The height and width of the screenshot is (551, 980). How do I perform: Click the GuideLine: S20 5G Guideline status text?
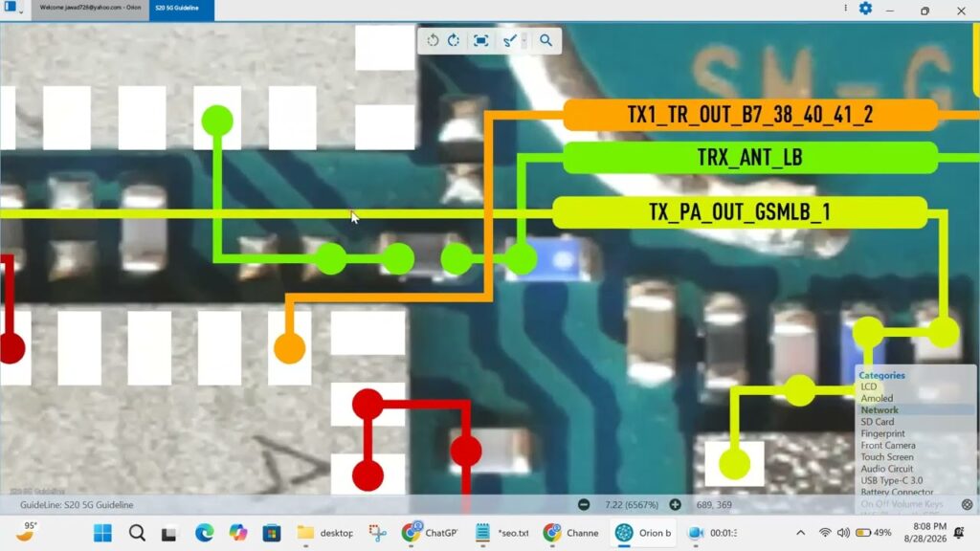pos(77,505)
